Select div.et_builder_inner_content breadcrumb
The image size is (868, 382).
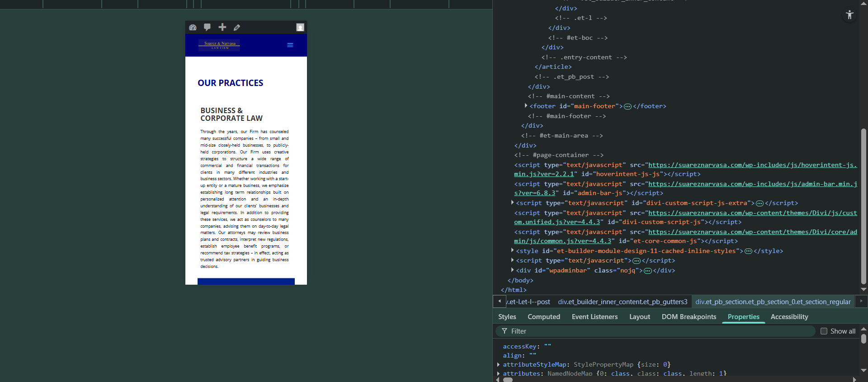(x=622, y=302)
